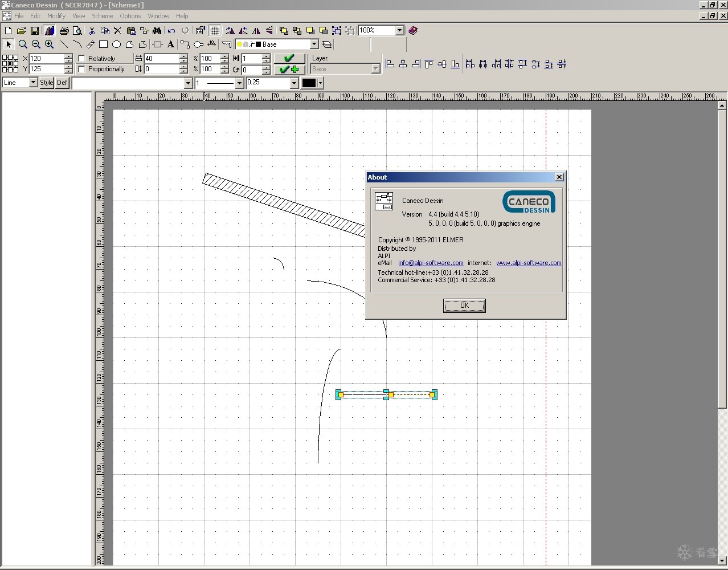
Task: Apply changes with the green checkmark button
Action: point(289,58)
